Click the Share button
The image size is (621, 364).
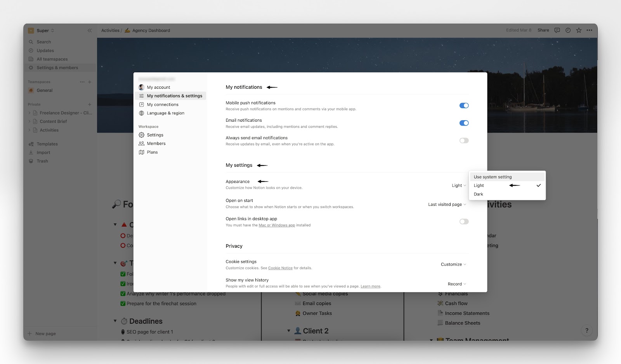543,30
